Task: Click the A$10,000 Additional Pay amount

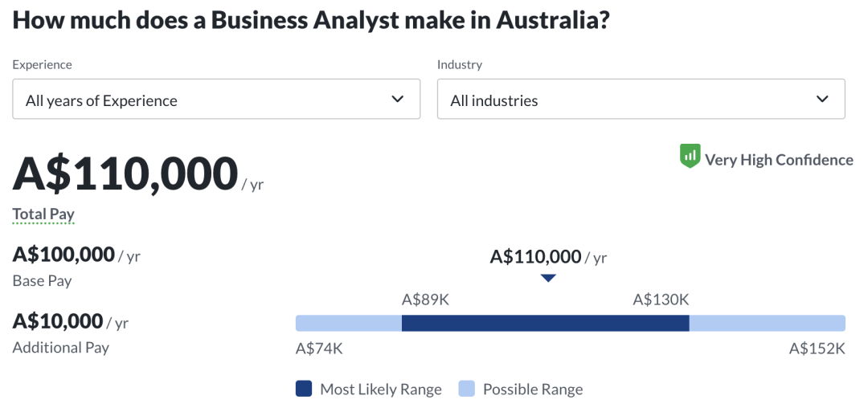Action: pos(58,321)
